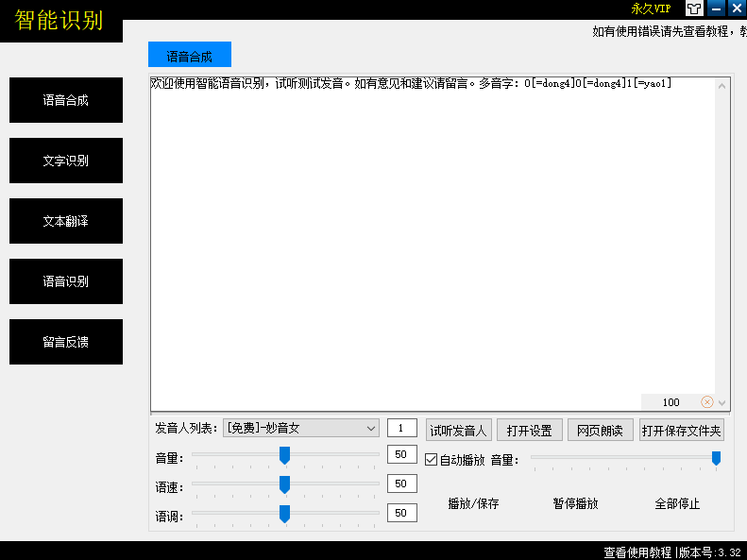Open the 查看使用教程 link
This screenshot has width=747, height=560.
click(x=637, y=552)
